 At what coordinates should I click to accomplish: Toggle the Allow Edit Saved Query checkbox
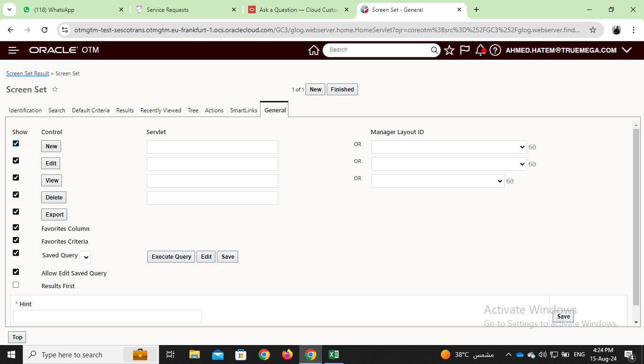click(16, 272)
